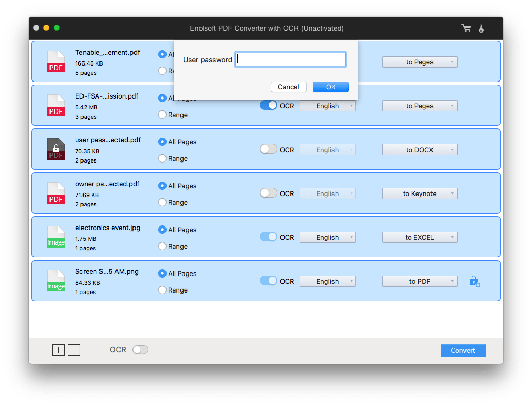Select All Pages for owner pa...ected.pdf
532x405 pixels.
pyautogui.click(x=162, y=186)
